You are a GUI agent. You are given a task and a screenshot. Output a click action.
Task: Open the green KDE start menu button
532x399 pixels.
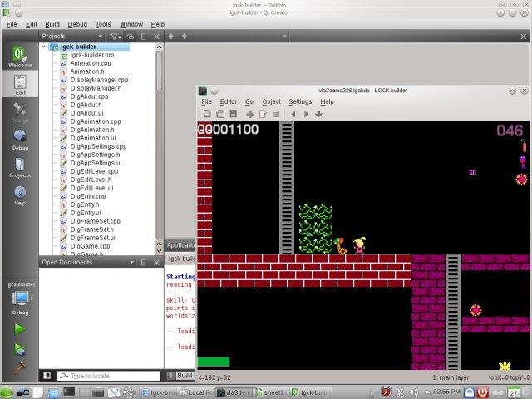click(x=6, y=392)
